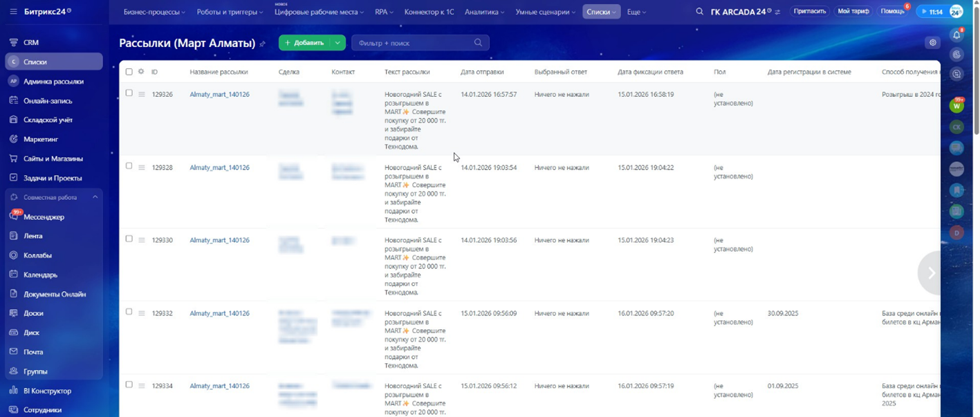Expand the Роботы и триггеры menu
This screenshot has height=417, width=980.
[x=230, y=12]
